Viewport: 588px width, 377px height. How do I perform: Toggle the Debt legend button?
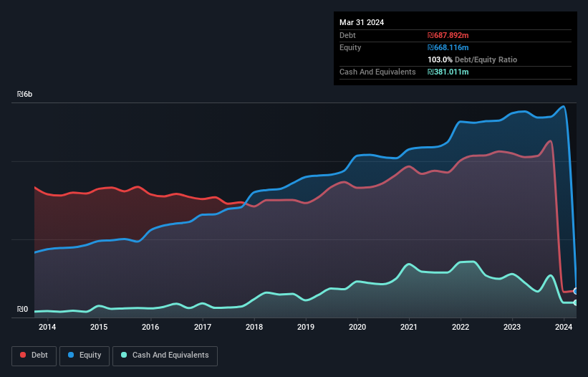[34, 355]
